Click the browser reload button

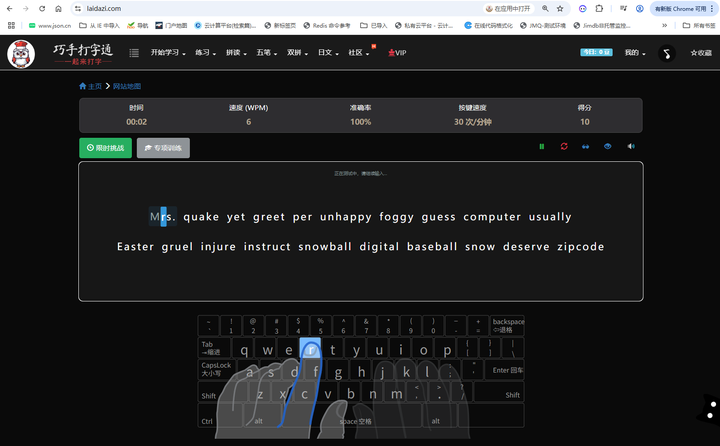coord(41,8)
